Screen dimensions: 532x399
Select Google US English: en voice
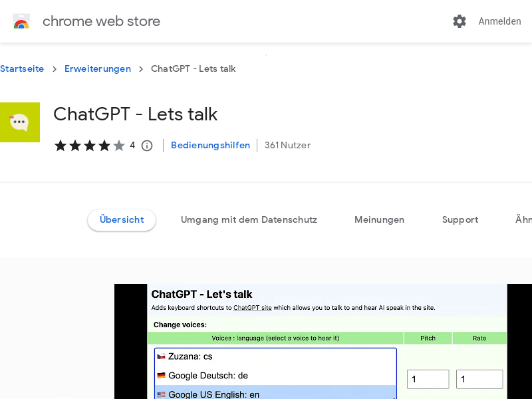point(275,393)
